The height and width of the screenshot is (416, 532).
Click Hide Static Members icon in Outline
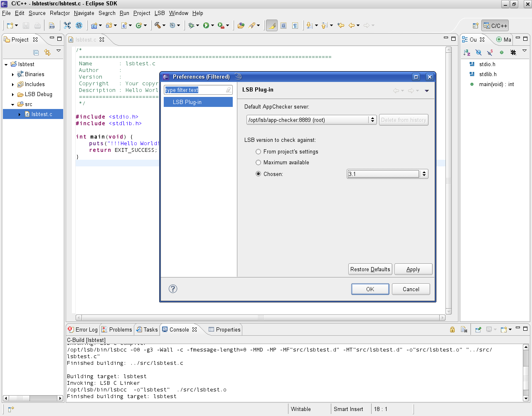coord(490,52)
